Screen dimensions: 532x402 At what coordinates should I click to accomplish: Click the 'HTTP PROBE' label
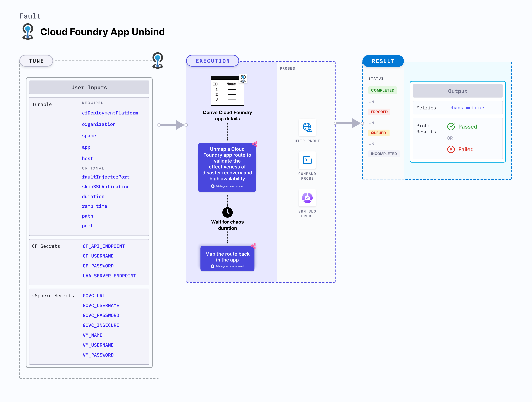click(x=307, y=141)
